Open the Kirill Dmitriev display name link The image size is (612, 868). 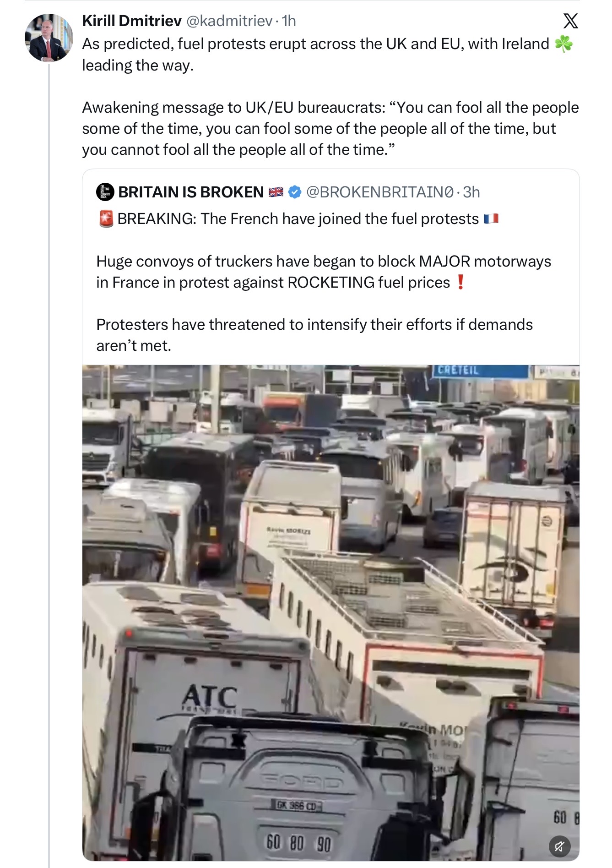(x=132, y=21)
